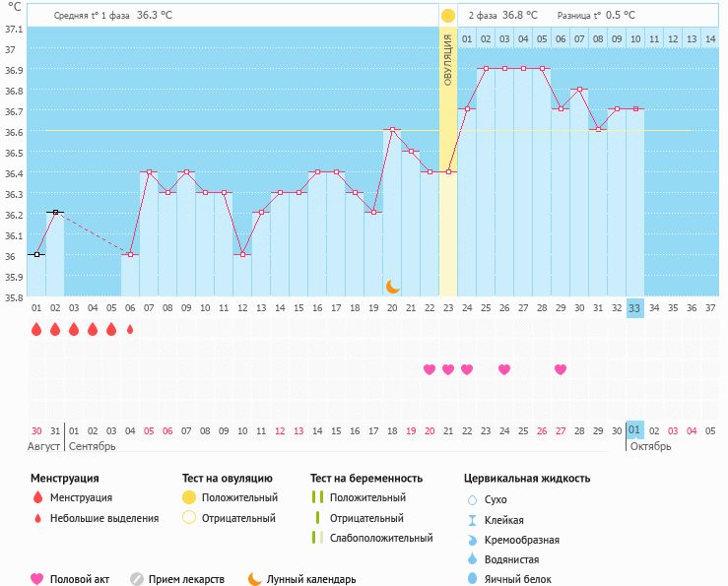Click the 36.6 temperature point on day 20
This screenshot has width=728, height=586.
pos(392,130)
